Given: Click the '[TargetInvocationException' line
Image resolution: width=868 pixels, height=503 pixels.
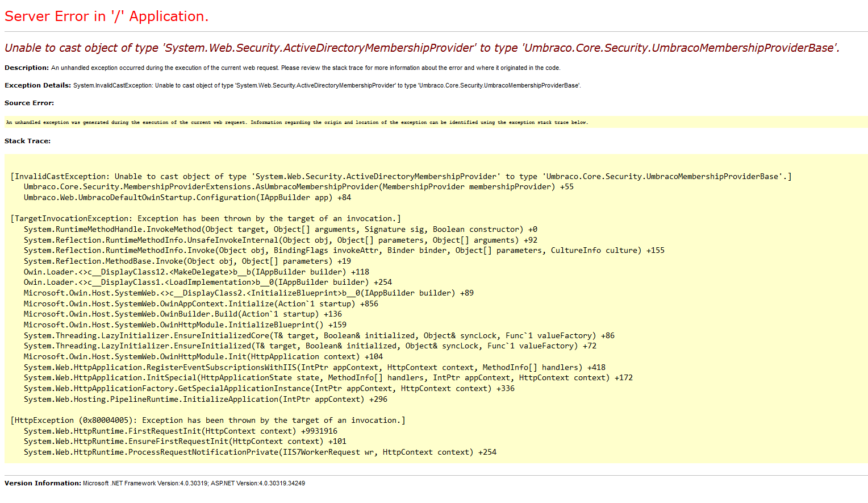Looking at the screenshot, I should (x=206, y=219).
